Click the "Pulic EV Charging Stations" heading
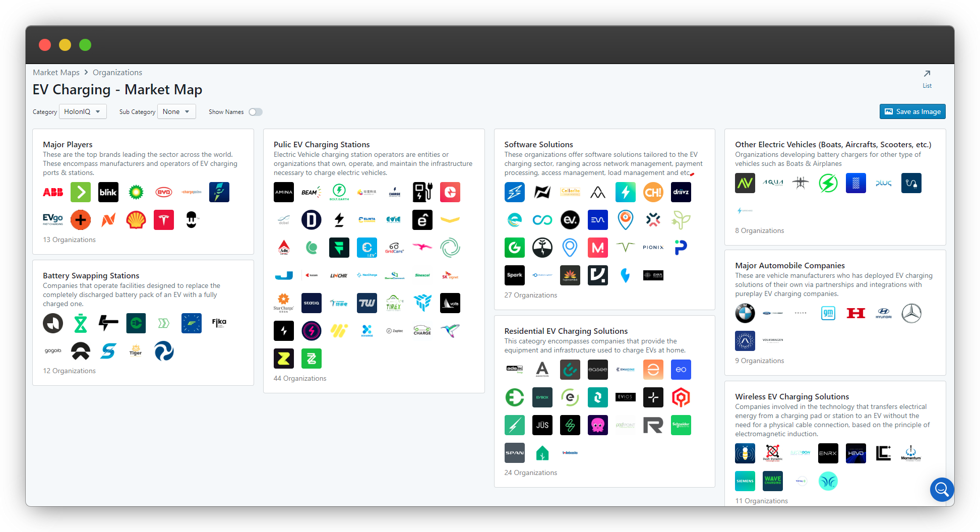This screenshot has width=980, height=532. tap(322, 145)
